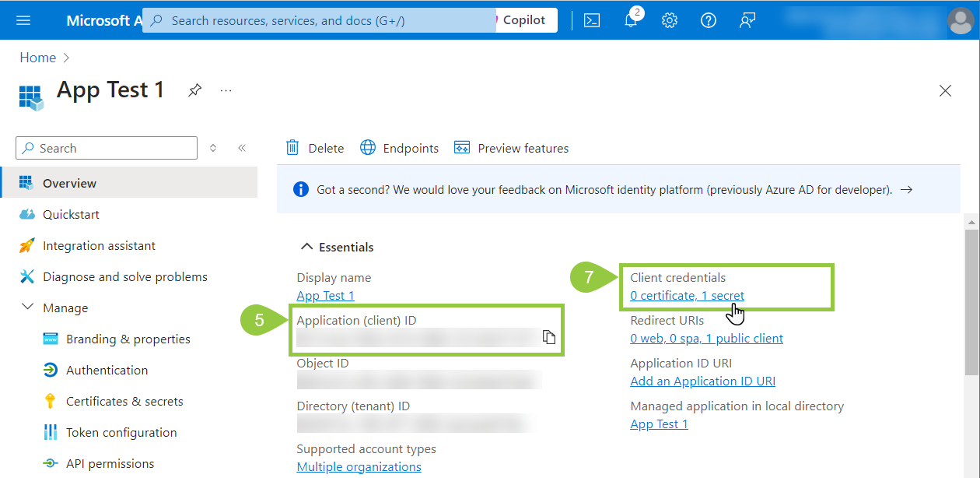Image resolution: width=980 pixels, height=478 pixels.
Task: Click the Home breadcrumb link
Action: click(38, 58)
